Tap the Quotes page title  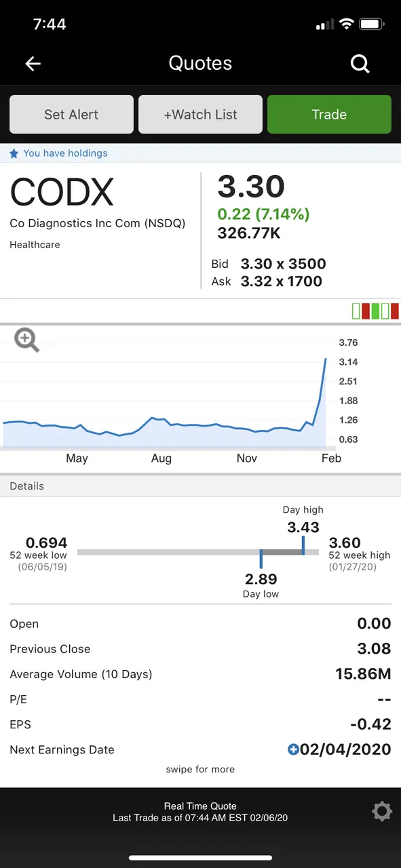[x=200, y=64]
